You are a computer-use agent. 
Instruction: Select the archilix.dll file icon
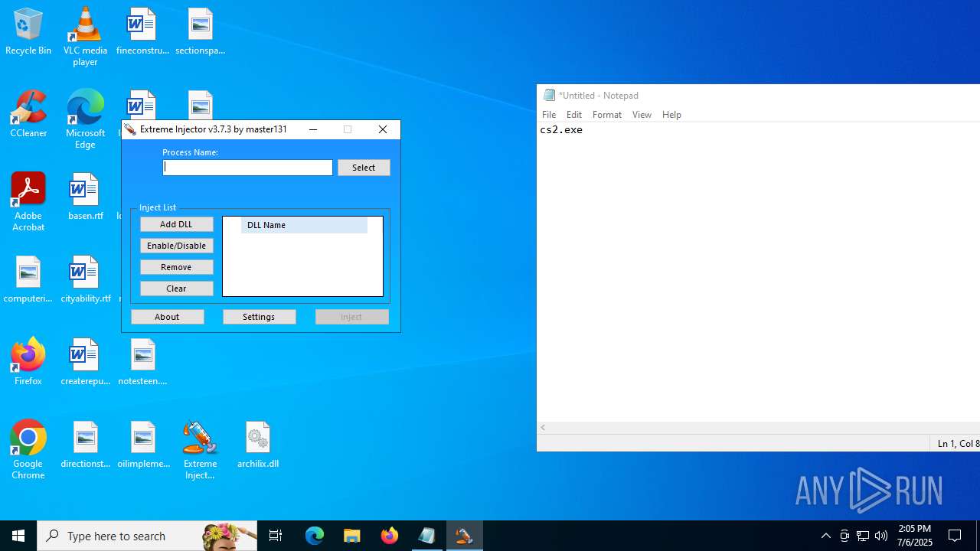click(258, 445)
